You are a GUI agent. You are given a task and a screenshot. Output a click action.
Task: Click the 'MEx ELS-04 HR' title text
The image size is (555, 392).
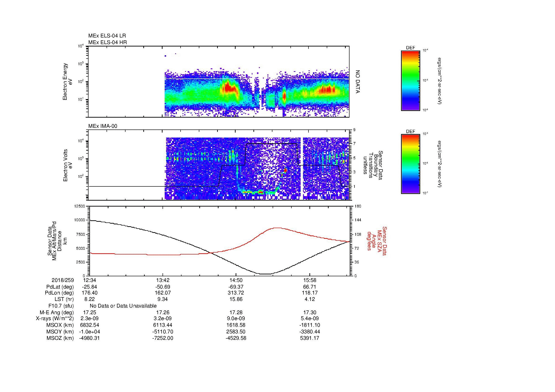pyautogui.click(x=107, y=42)
